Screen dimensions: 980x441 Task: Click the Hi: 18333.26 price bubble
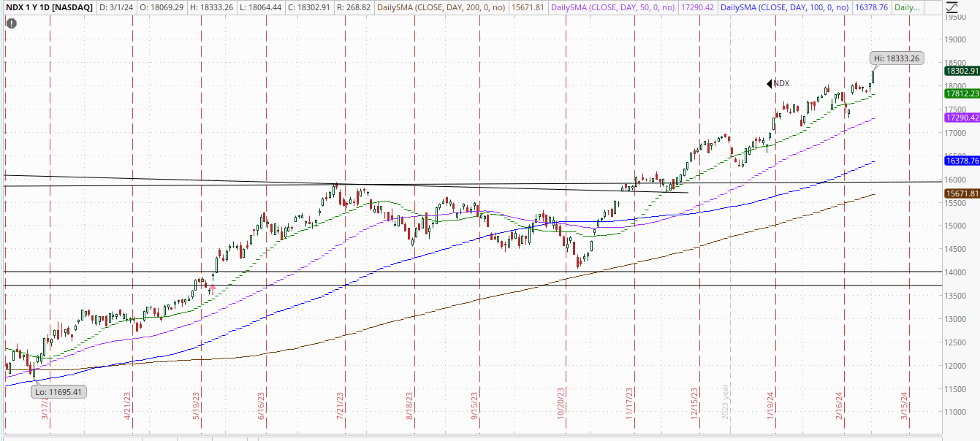point(898,58)
